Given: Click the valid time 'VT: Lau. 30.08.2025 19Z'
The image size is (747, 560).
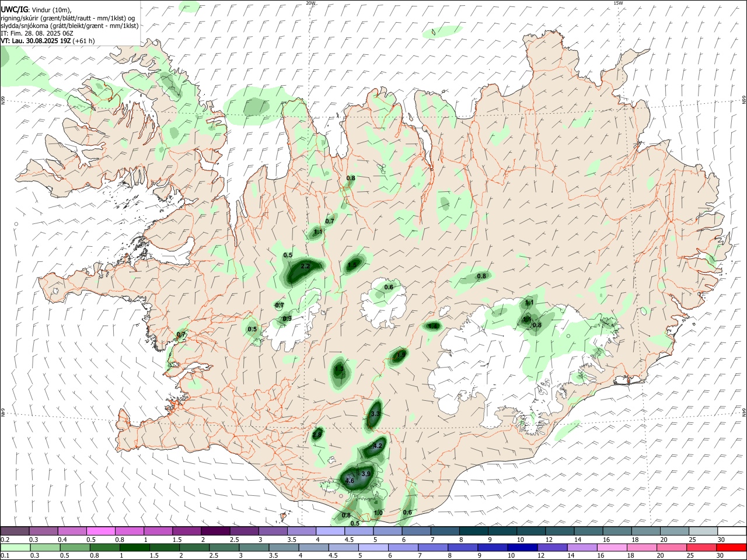Looking at the screenshot, I should [36, 41].
